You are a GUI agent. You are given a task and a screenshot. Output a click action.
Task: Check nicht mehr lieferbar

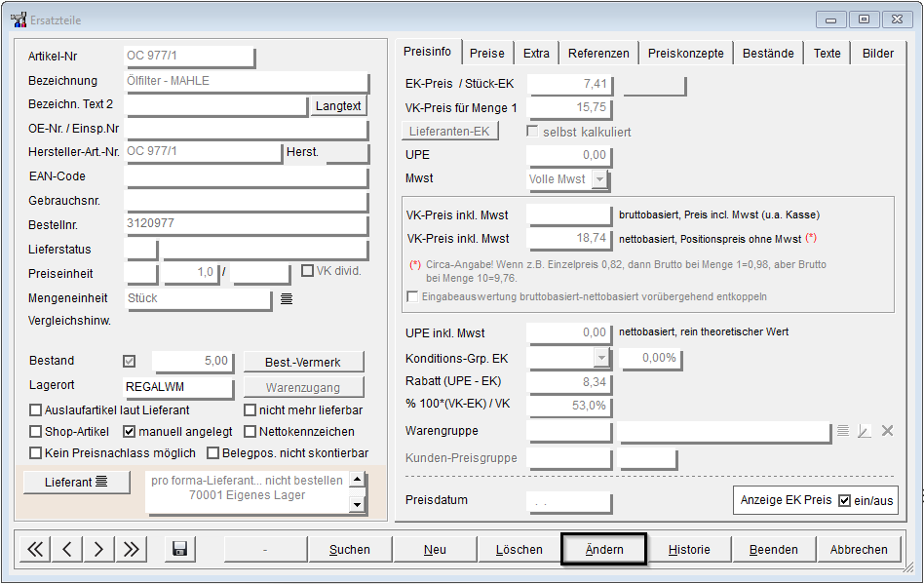[x=250, y=409]
